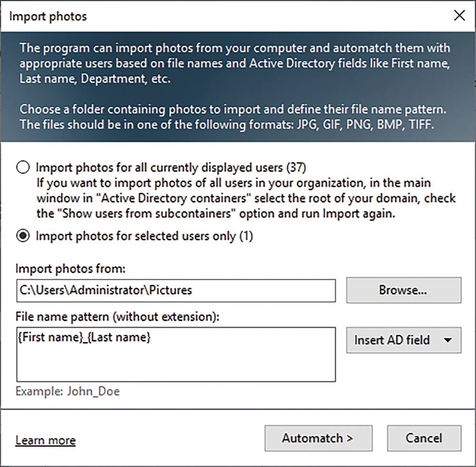This screenshot has height=467, width=476.
Task: Select the all currently displayed users radio button
Action: click(x=23, y=167)
